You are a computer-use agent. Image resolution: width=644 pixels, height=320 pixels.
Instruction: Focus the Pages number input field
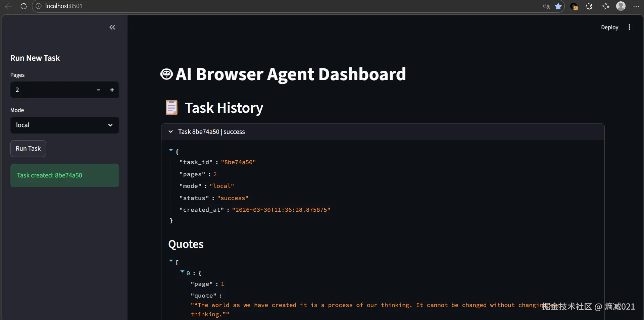51,90
